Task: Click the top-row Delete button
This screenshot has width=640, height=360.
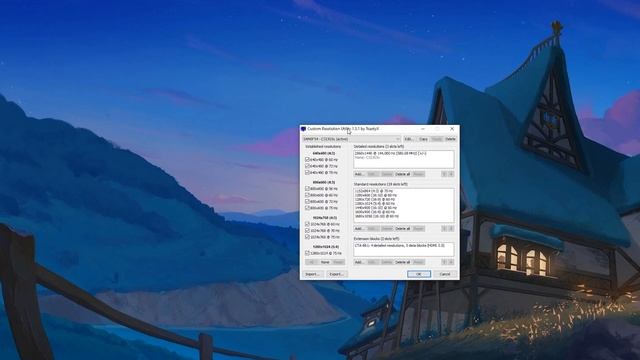Action: point(450,139)
